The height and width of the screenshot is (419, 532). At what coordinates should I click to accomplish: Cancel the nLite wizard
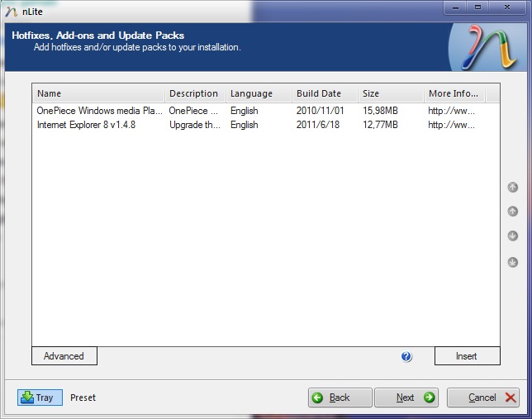(482, 398)
